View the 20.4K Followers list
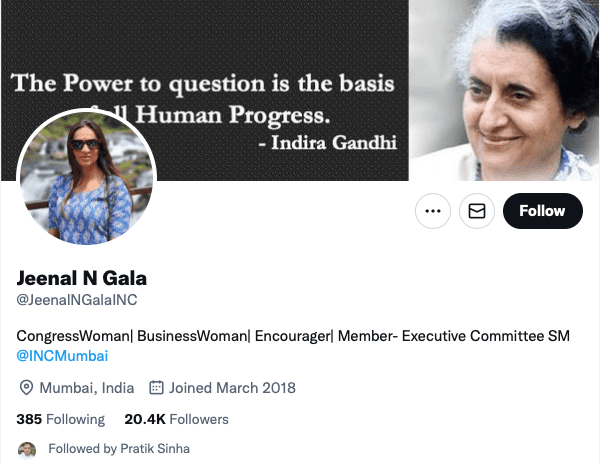608x464 pixels. 176,419
